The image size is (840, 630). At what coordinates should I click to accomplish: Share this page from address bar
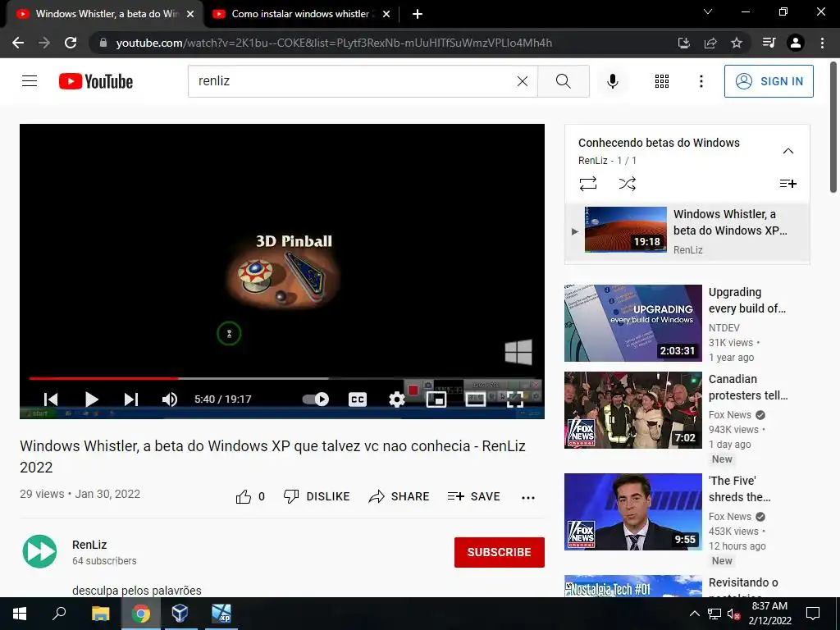pyautogui.click(x=710, y=43)
